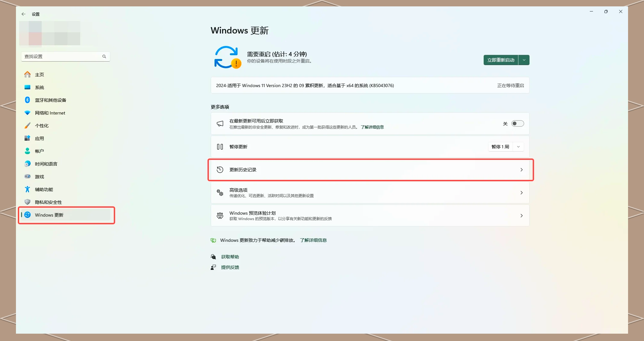This screenshot has width=644, height=341.
Task: Click the search magnifier icon in settings search
Action: 104,56
